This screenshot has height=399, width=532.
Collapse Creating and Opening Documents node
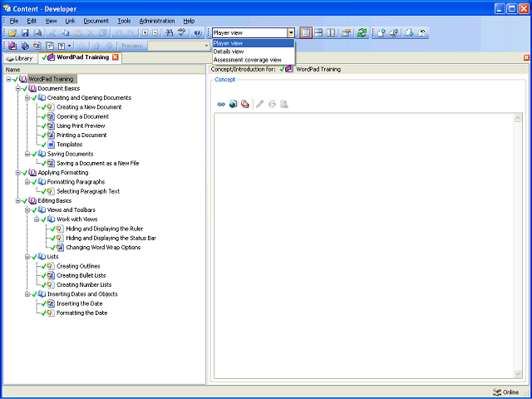coord(27,98)
